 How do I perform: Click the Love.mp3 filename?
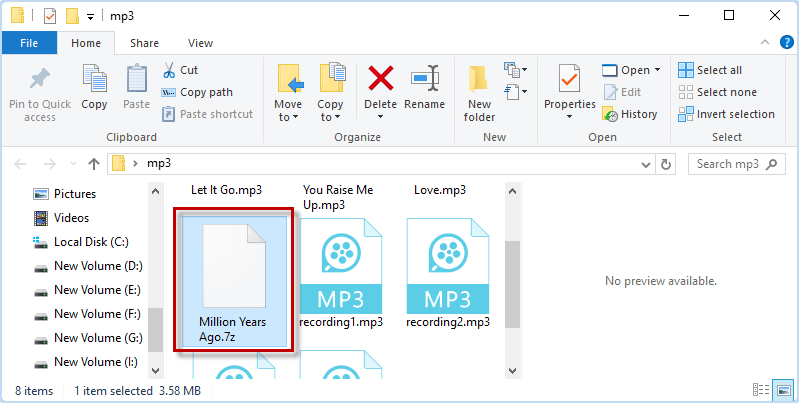[x=440, y=190]
